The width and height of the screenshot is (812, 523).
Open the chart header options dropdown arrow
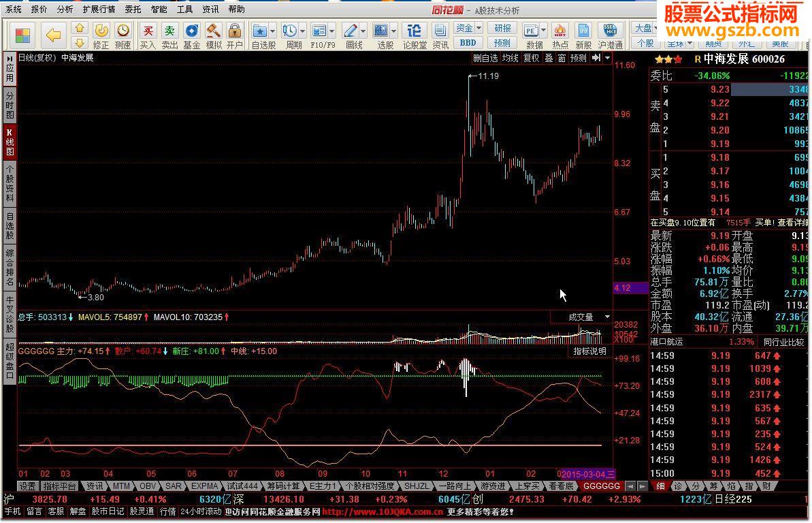607,57
